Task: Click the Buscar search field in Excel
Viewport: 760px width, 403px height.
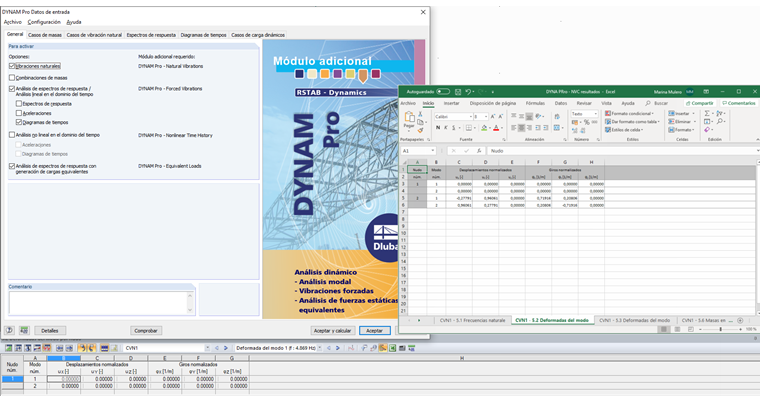Action: (x=657, y=103)
